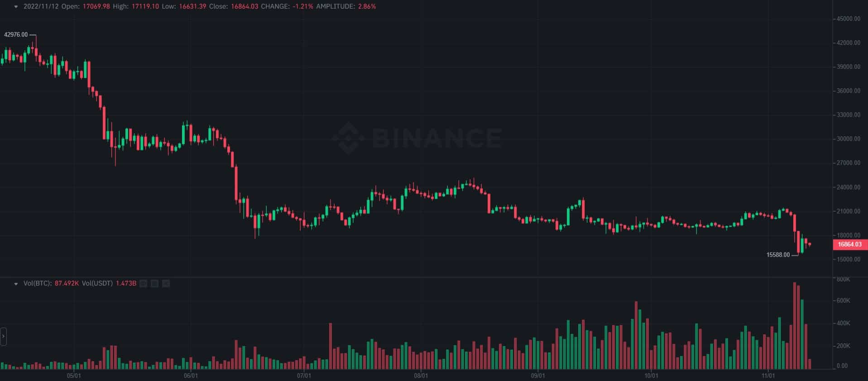Click the 05/01 date label on the axis
Image resolution: width=868 pixels, height=381 pixels.
point(74,375)
